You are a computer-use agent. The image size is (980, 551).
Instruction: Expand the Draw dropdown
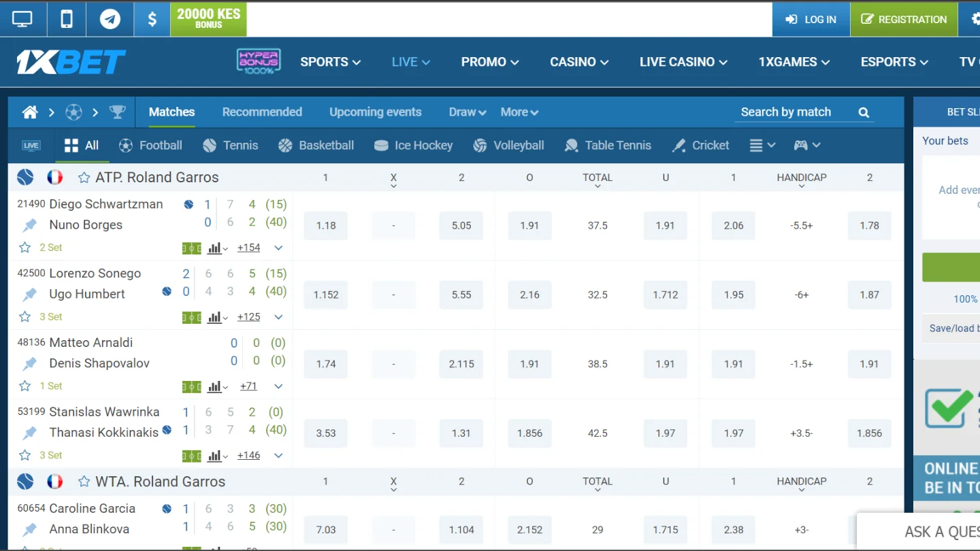[x=468, y=112]
